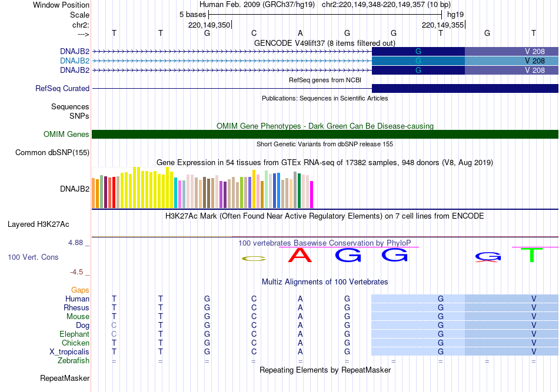Screen dimensions: 559x392
Task: Click 'V 208' codon on light blue DNAJB2 transcript
Action: click(535, 61)
